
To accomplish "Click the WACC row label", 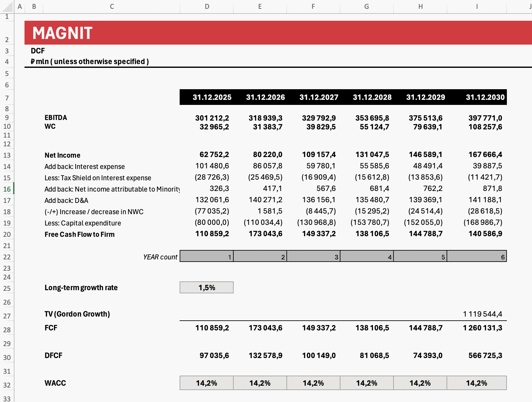I will pyautogui.click(x=55, y=383).
